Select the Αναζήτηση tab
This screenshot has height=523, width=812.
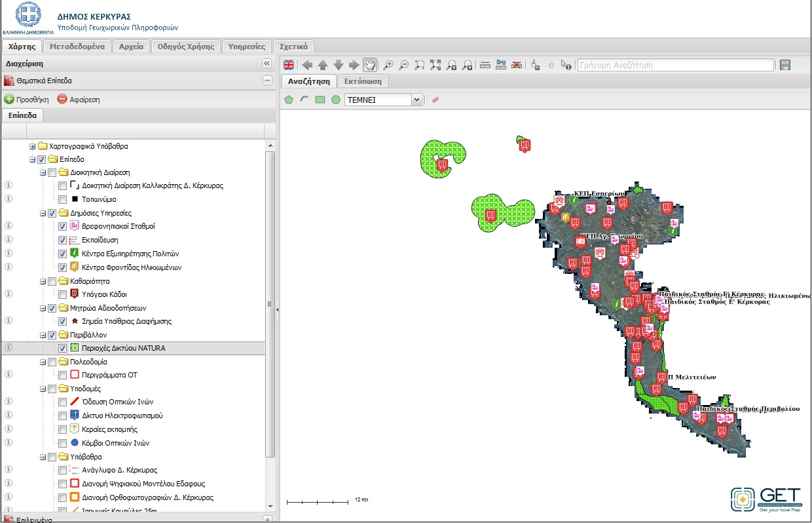[309, 81]
